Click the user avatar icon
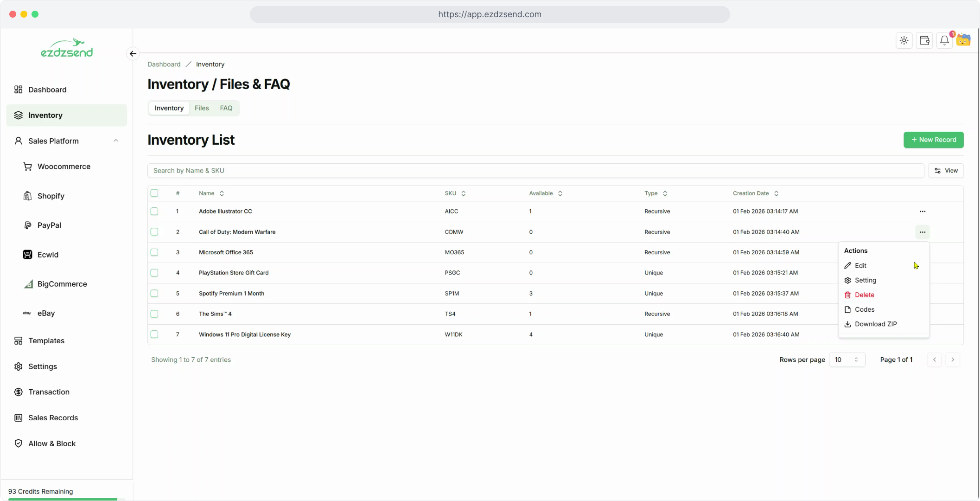The width and height of the screenshot is (980, 501). point(963,40)
